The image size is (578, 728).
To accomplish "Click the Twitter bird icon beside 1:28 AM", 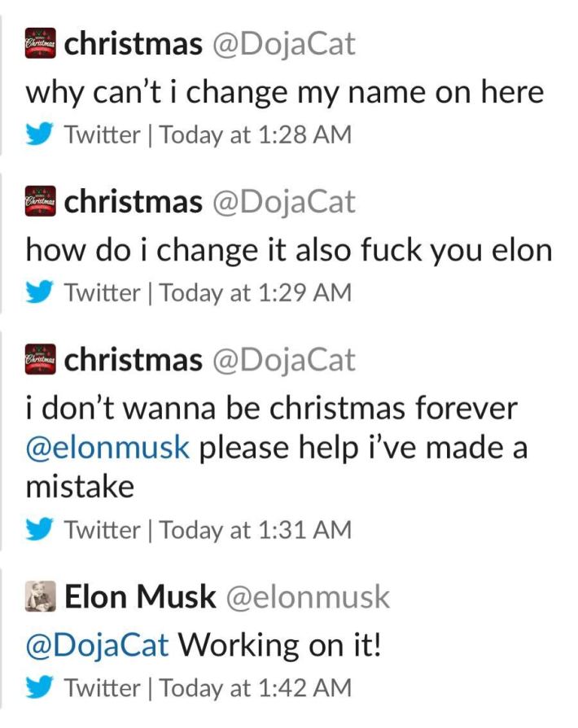I will (42, 134).
